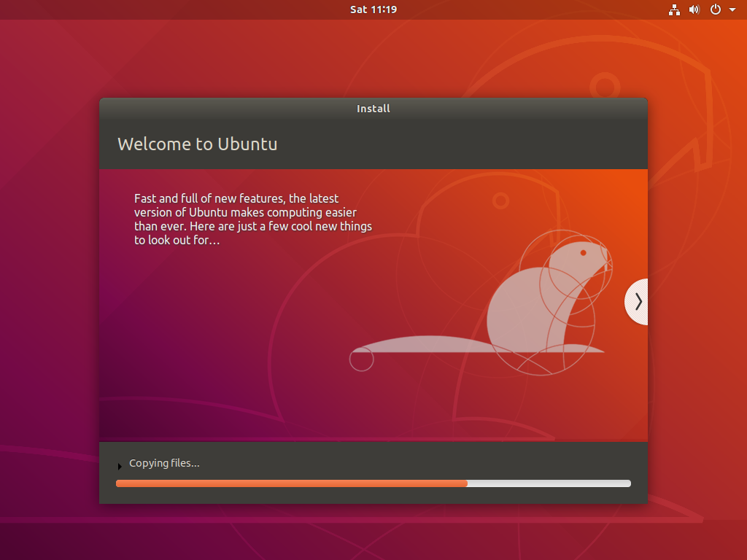Click the Install window title bar
The height and width of the screenshot is (560, 747).
373,109
